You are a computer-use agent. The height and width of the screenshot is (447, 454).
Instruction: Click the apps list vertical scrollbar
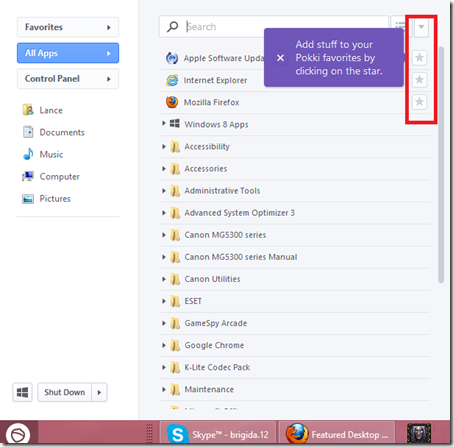tap(441, 165)
